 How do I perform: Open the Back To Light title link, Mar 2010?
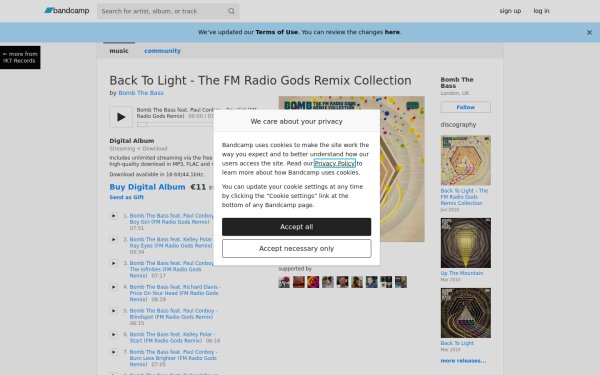click(457, 343)
